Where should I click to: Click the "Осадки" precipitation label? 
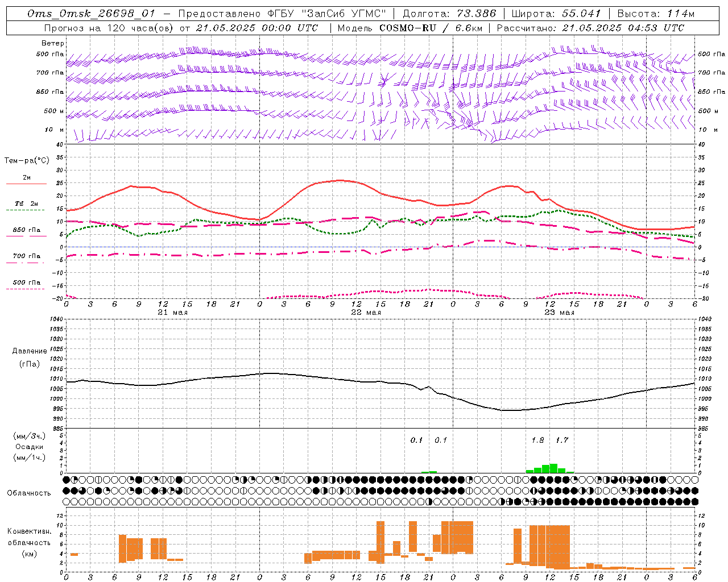[x=29, y=447]
